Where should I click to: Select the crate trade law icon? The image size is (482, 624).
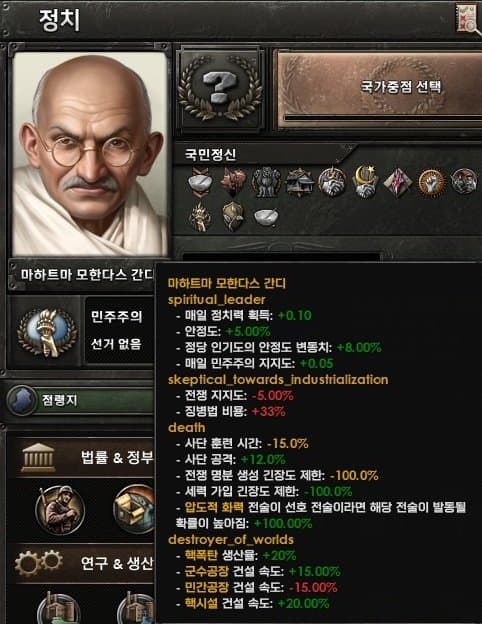(x=135, y=510)
